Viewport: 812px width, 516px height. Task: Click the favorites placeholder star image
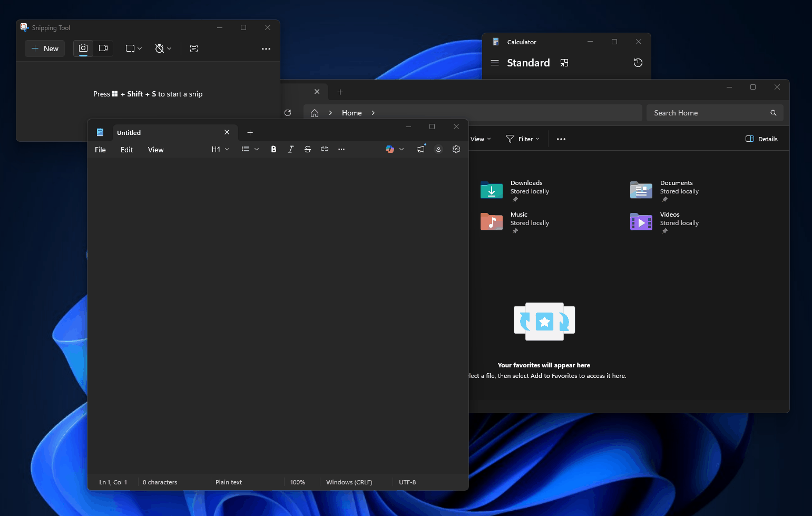click(544, 321)
